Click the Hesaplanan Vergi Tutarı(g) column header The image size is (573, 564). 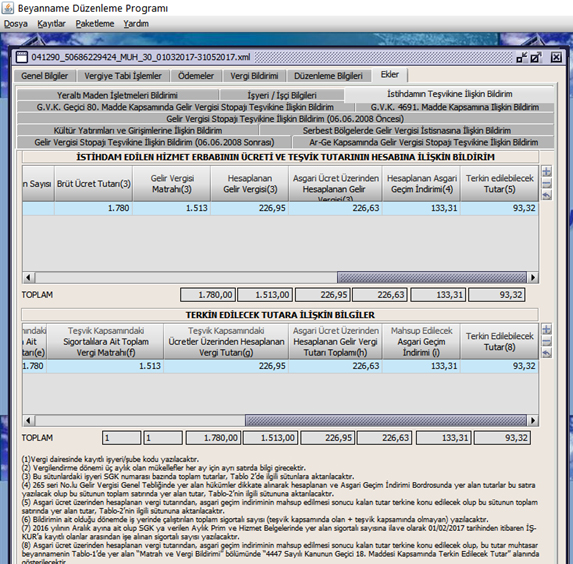pos(226,341)
